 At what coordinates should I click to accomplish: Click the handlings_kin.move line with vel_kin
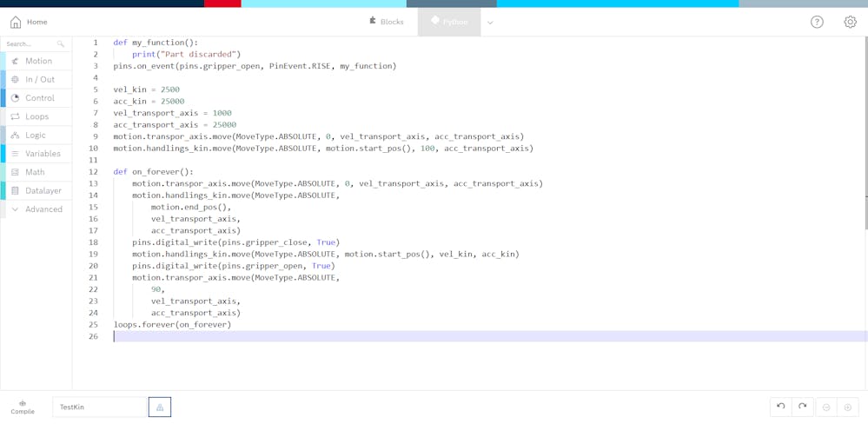[326, 254]
